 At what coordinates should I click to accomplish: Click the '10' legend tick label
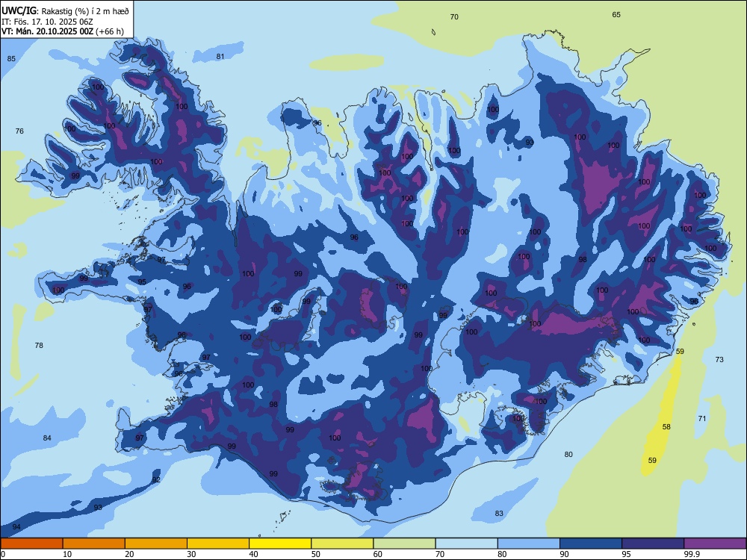pos(67,554)
